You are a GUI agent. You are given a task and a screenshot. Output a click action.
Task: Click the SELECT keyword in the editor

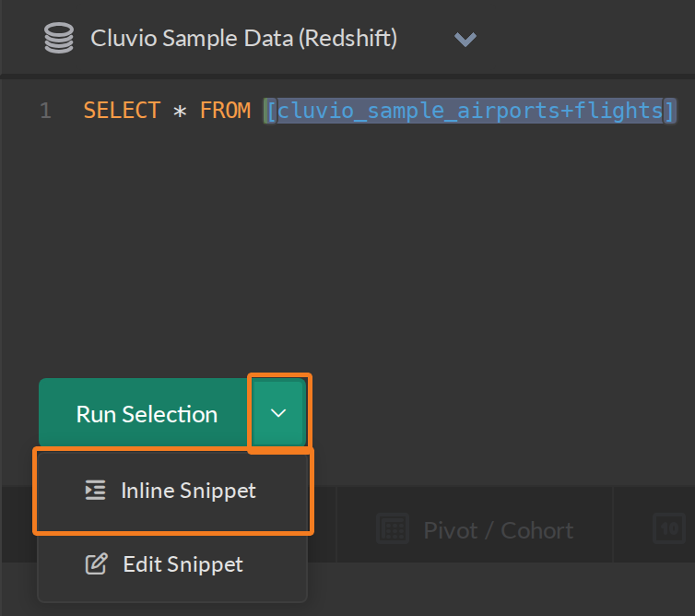(122, 111)
